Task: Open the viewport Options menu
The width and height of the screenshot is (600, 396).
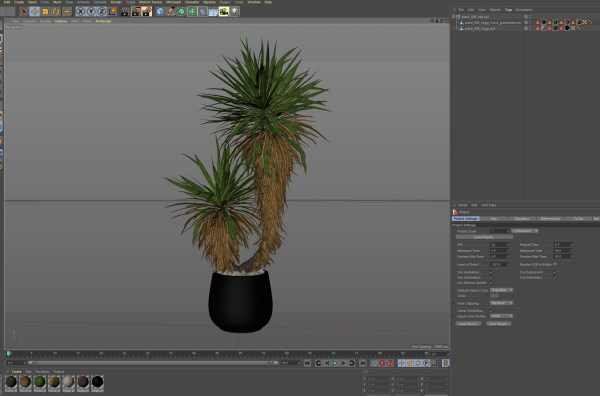Action: coord(61,21)
